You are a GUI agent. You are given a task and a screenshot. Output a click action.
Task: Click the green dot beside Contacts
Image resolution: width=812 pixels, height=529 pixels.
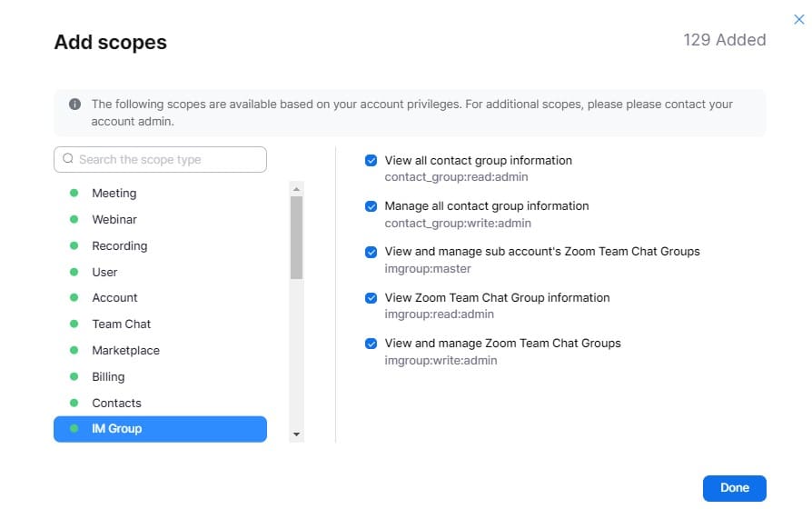coord(74,403)
